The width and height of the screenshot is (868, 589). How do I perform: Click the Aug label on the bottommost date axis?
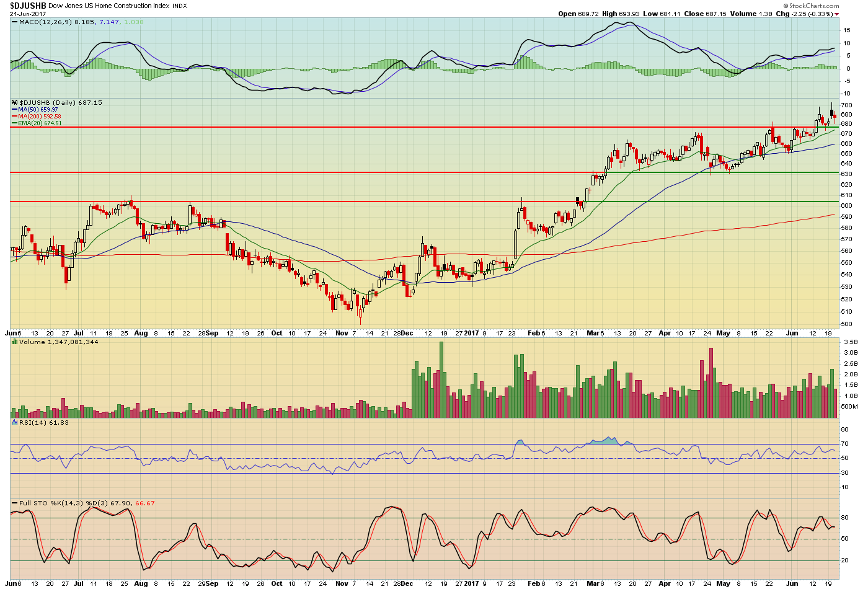[141, 583]
